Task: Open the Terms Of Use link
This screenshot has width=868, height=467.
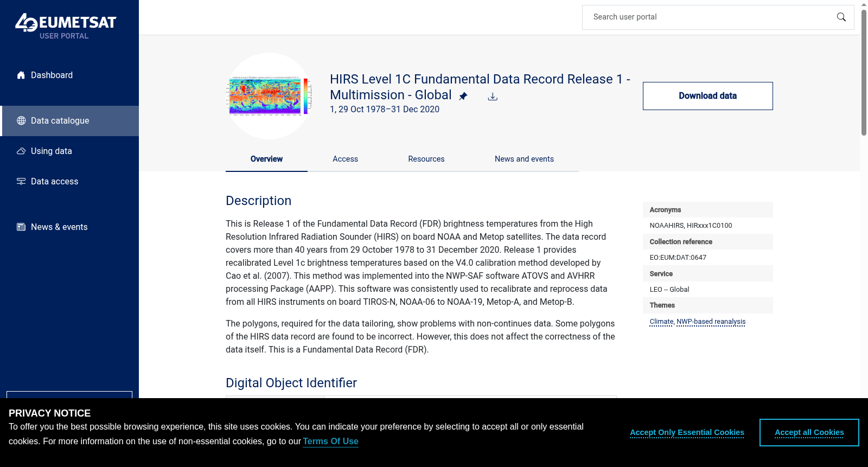Action: click(x=330, y=442)
